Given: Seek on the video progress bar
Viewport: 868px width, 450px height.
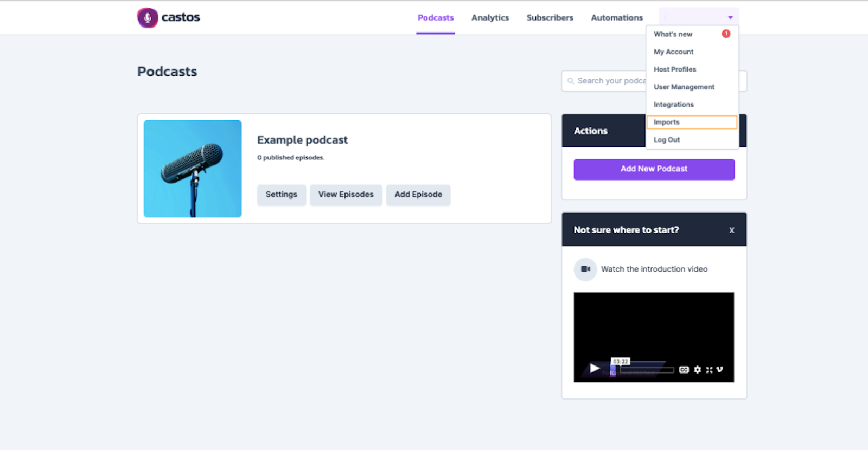Looking at the screenshot, I should tap(647, 370).
